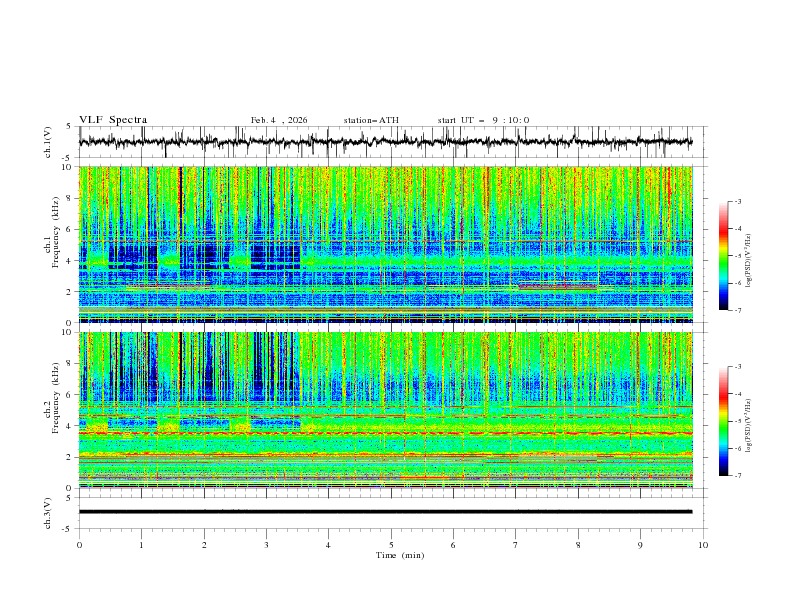Viewport: 792px width, 612px height.
Task: Click inside the ch.2 spectrogram panel
Action: coord(385,410)
